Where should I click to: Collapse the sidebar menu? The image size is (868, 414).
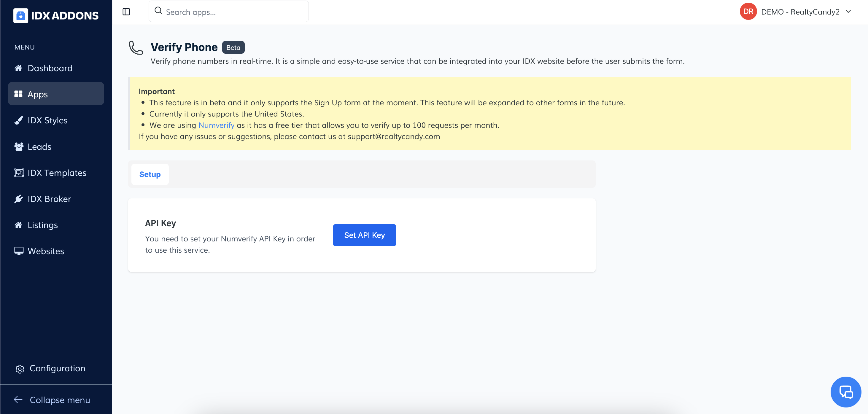coord(52,400)
